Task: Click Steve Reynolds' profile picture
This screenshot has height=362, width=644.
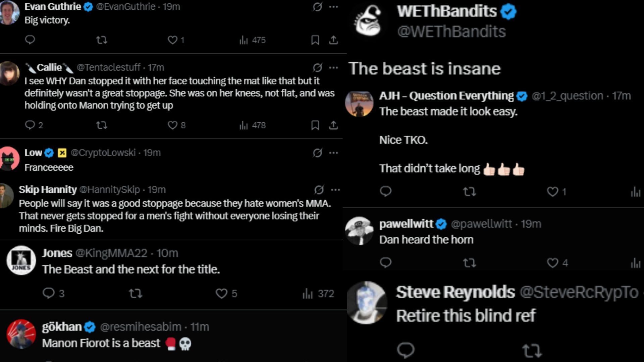Action: pyautogui.click(x=367, y=302)
